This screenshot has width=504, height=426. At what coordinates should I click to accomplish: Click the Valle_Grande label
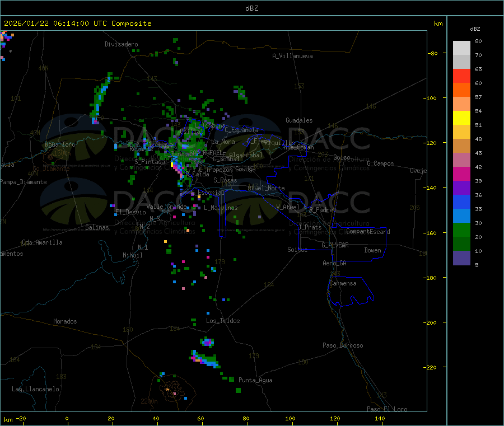click(x=166, y=206)
